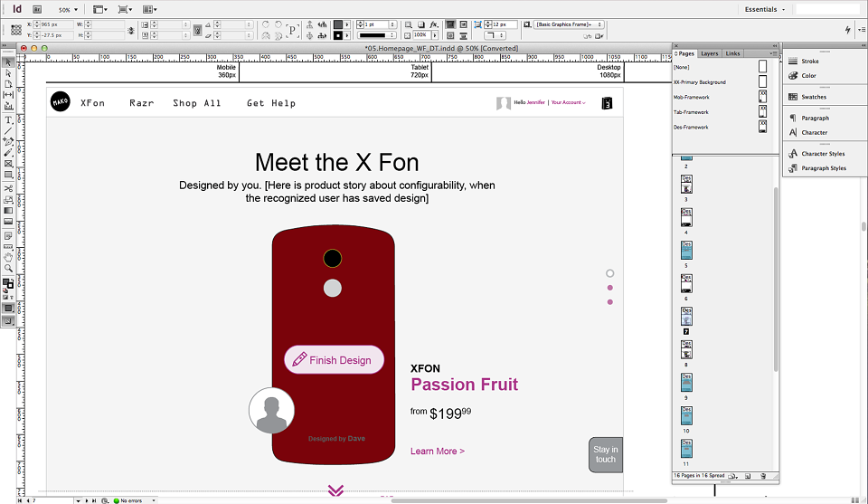Click the shopping cart icon in page header

[608, 103]
